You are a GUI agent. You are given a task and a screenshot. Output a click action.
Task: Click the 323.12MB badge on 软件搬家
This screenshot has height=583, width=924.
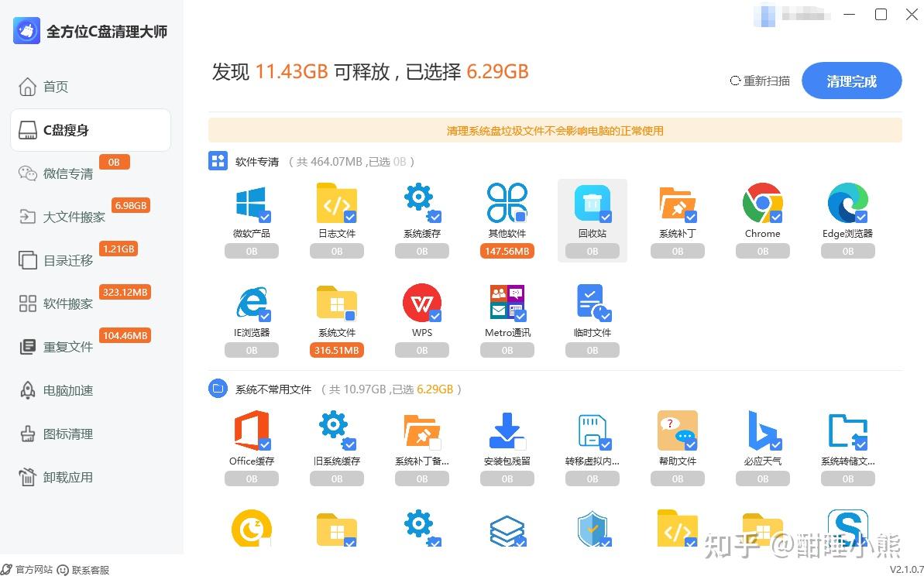[x=125, y=292]
